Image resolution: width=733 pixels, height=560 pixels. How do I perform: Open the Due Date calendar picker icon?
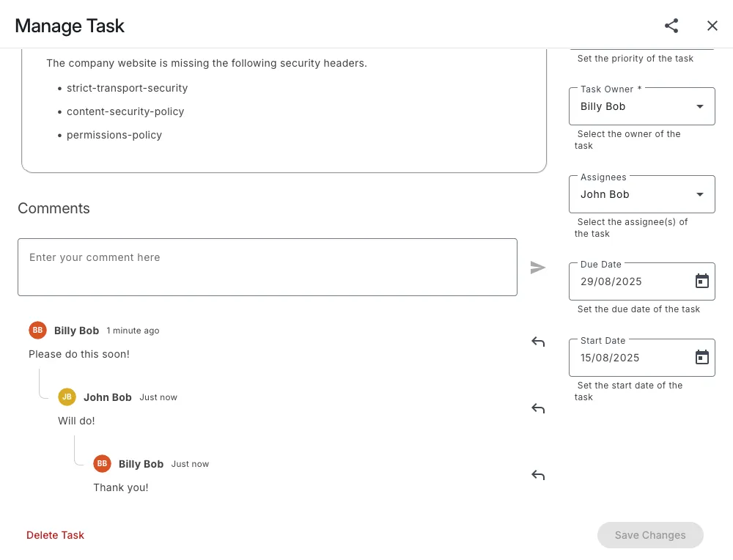(x=701, y=280)
